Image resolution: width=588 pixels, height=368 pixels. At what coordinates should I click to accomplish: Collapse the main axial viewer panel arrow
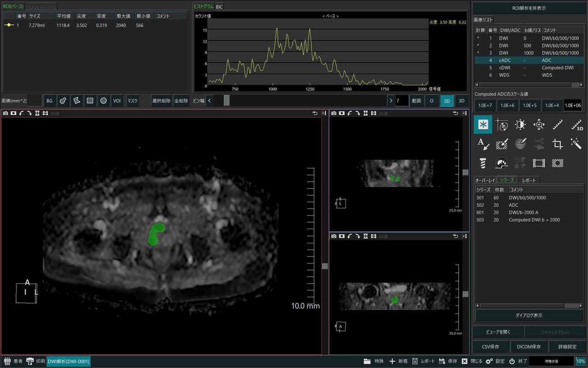tap(324, 113)
